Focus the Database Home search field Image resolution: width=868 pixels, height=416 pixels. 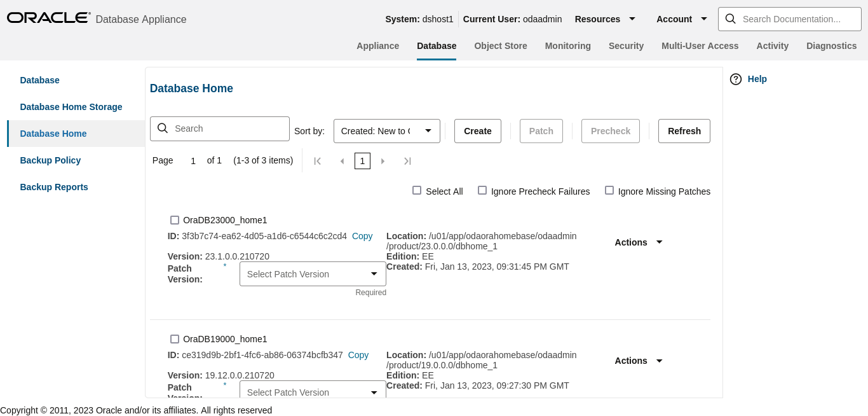pyautogui.click(x=220, y=128)
